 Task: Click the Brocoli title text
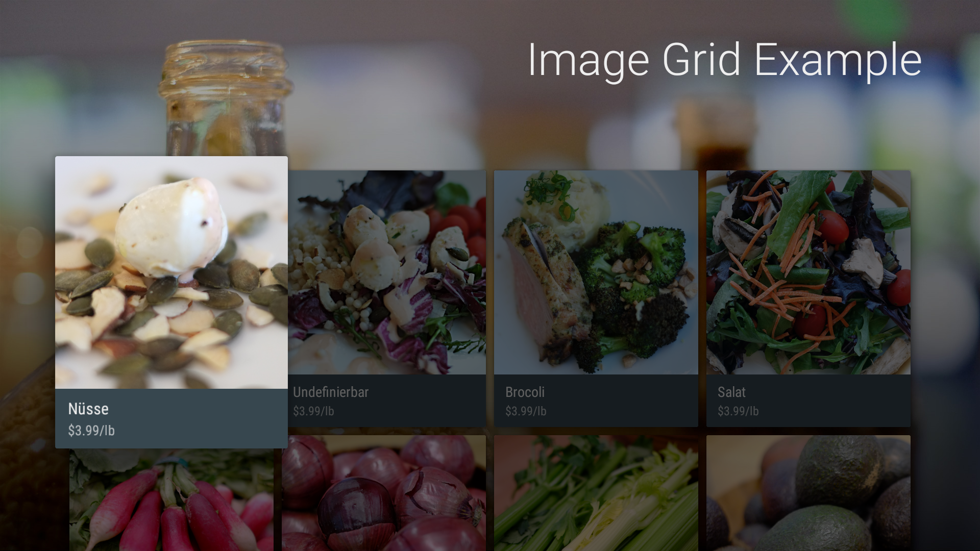[x=525, y=392]
